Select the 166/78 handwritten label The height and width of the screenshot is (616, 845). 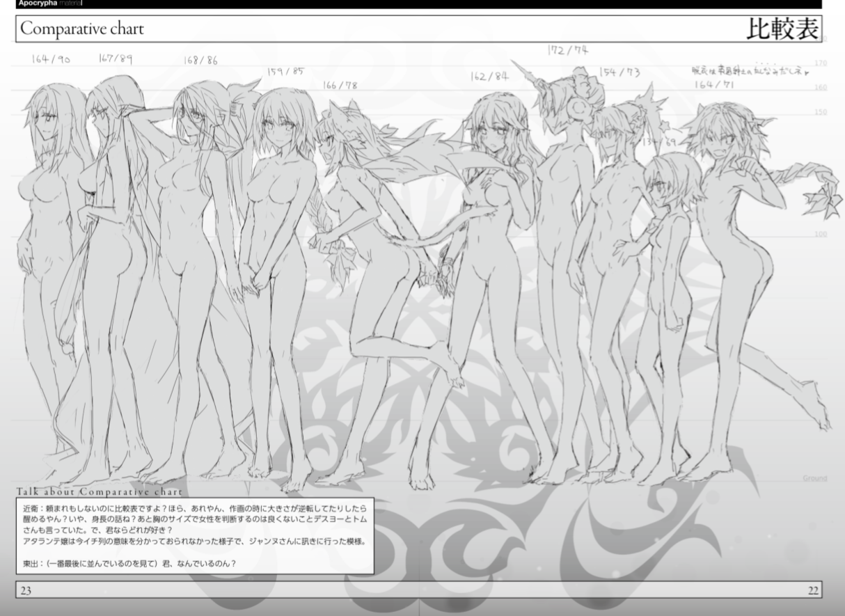click(340, 85)
